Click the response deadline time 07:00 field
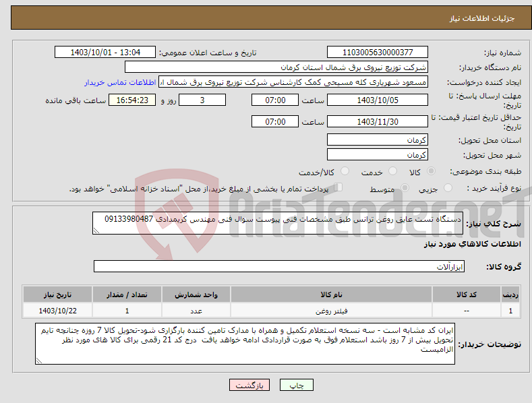Screen dimensions: 532x403 pyautogui.click(x=275, y=100)
